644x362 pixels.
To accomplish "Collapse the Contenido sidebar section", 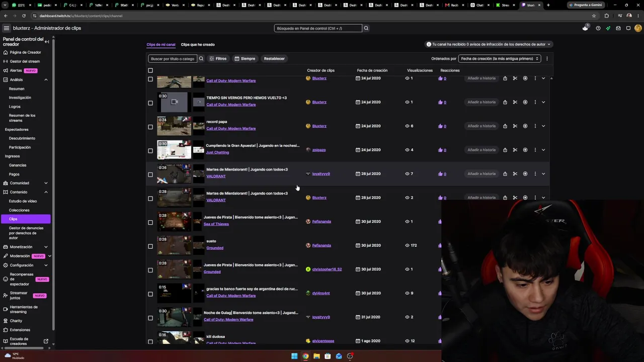I will point(46,192).
